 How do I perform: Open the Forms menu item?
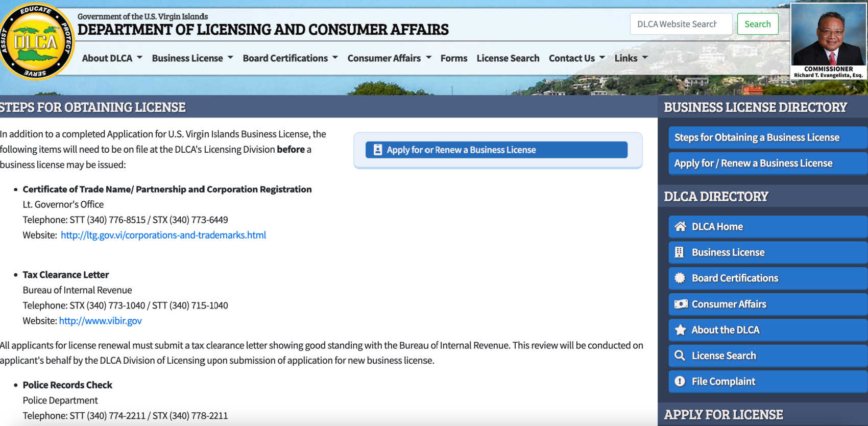click(454, 58)
